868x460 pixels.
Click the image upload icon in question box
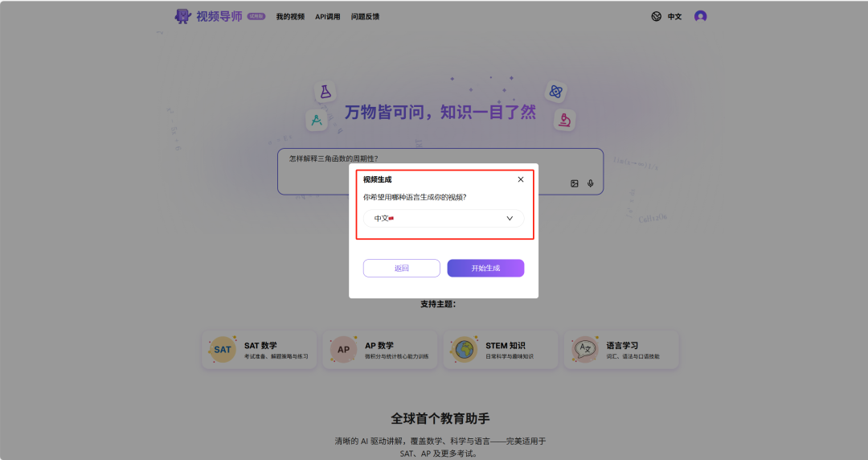575,183
